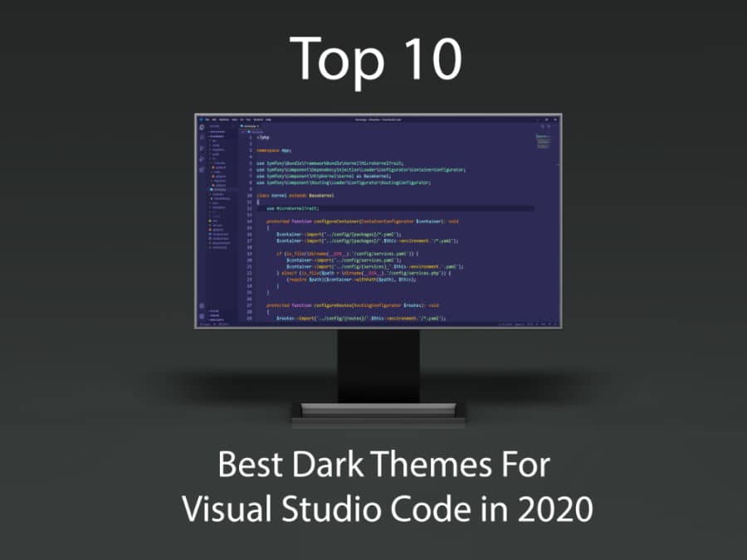
Task: Open the Edit menu
Action: [214, 119]
